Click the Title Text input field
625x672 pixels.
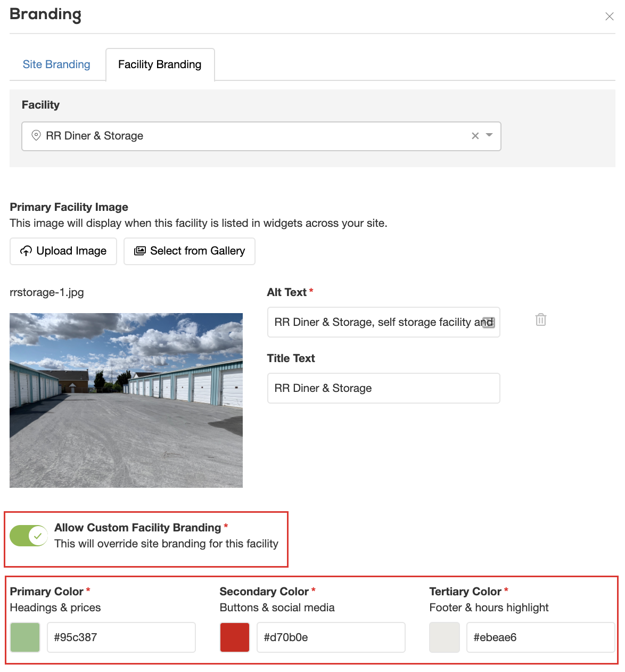383,388
